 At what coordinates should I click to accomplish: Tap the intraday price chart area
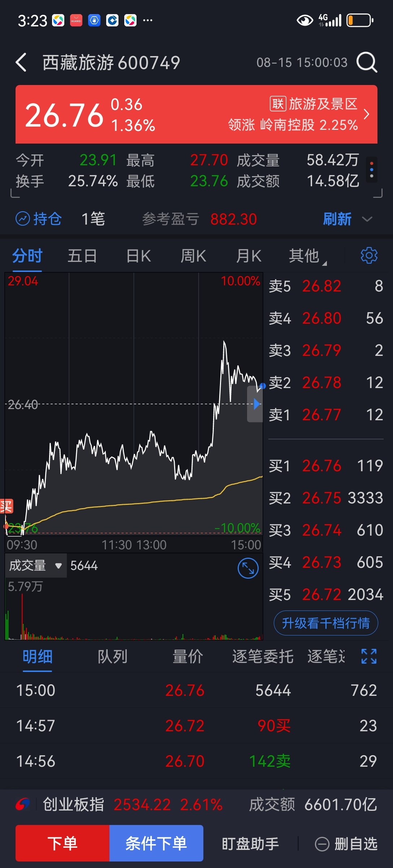134,404
